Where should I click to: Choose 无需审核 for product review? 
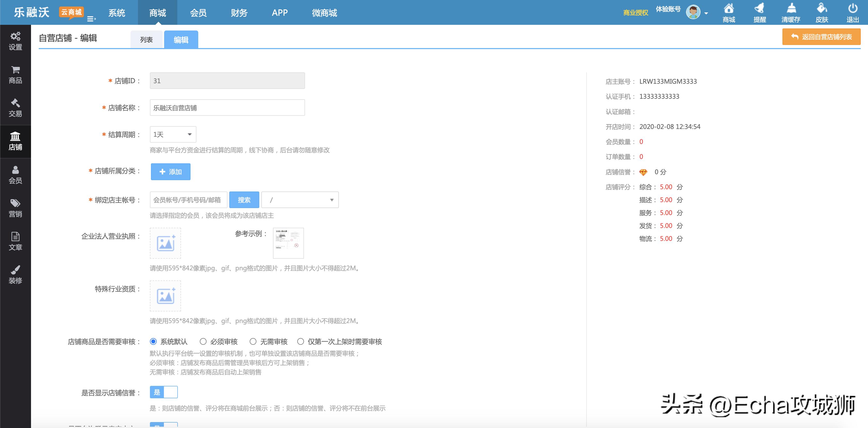click(x=253, y=341)
